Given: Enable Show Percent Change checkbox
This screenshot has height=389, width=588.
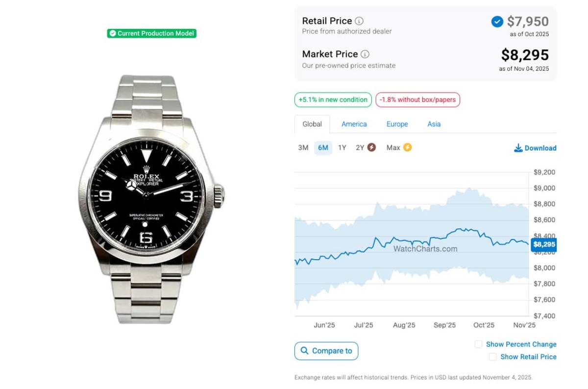Looking at the screenshot, I should [x=478, y=344].
